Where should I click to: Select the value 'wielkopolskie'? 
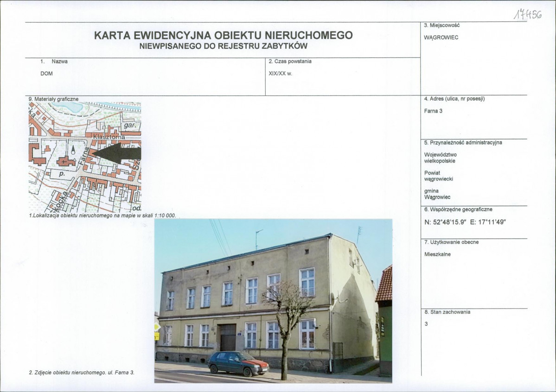(440, 161)
